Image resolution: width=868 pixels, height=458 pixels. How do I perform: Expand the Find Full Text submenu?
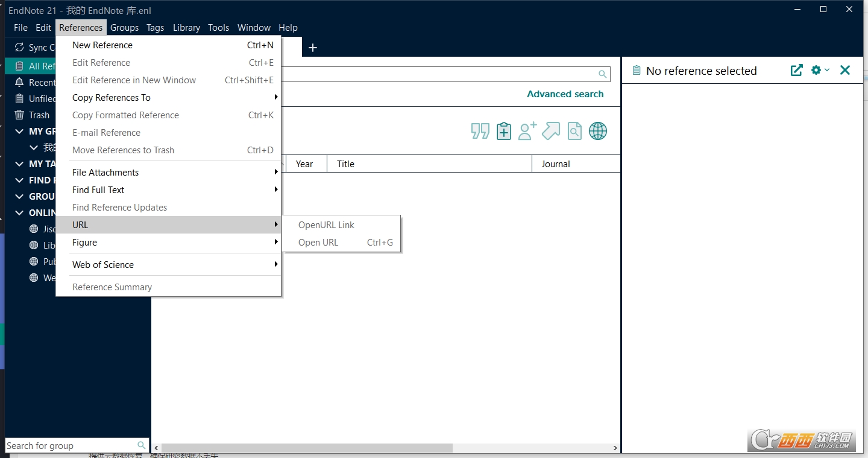coord(168,190)
